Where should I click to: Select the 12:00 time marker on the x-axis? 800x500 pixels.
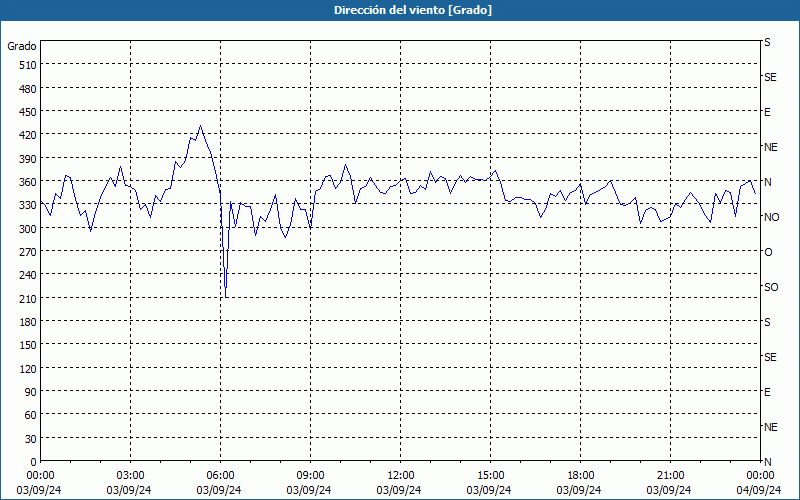(401, 475)
